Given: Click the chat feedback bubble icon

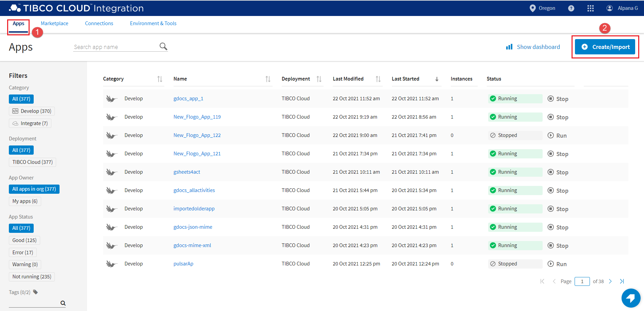Looking at the screenshot, I should click(x=631, y=298).
